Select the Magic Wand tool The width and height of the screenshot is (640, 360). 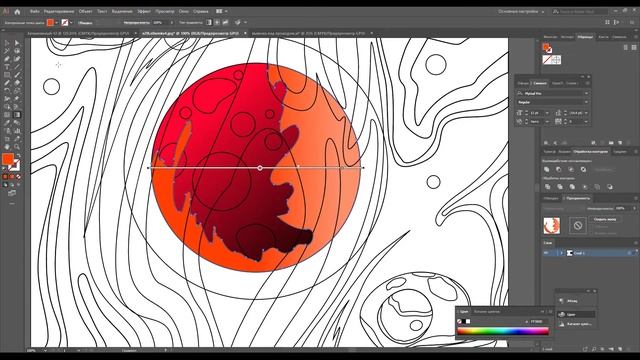pyautogui.click(x=7, y=51)
